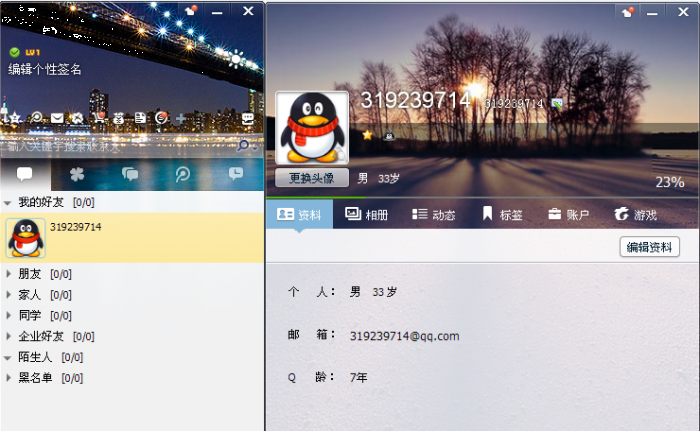Screen dimensions: 700x431
Task: Collapse the 我的好友 group
Action: [x=7, y=203]
